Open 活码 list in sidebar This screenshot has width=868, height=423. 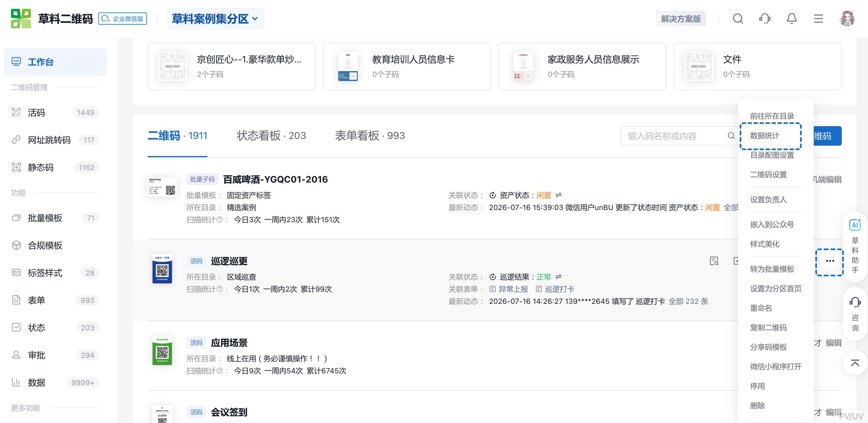tap(55, 112)
